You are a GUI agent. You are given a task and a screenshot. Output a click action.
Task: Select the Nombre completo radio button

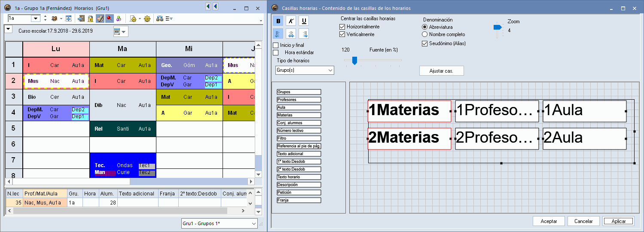point(425,34)
